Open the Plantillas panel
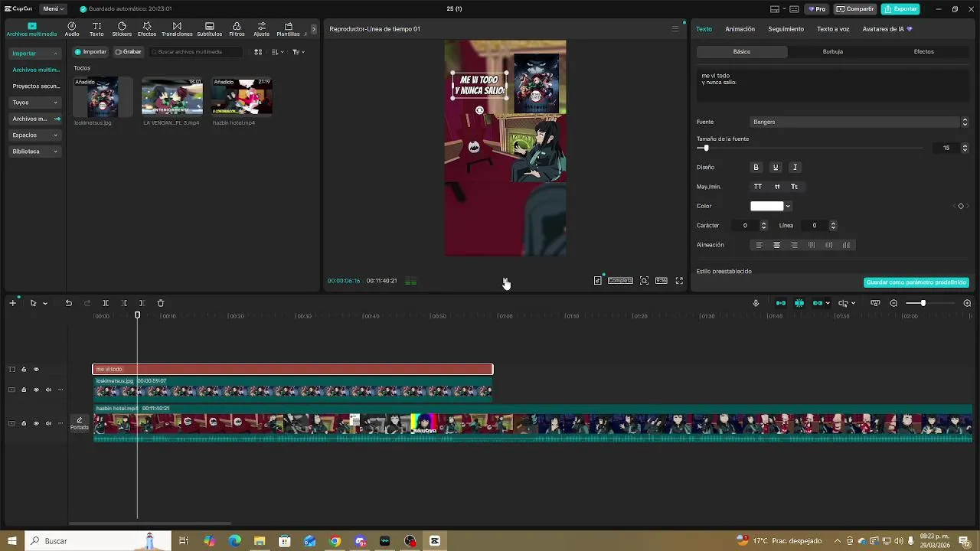Image resolution: width=980 pixels, height=551 pixels. (x=288, y=29)
